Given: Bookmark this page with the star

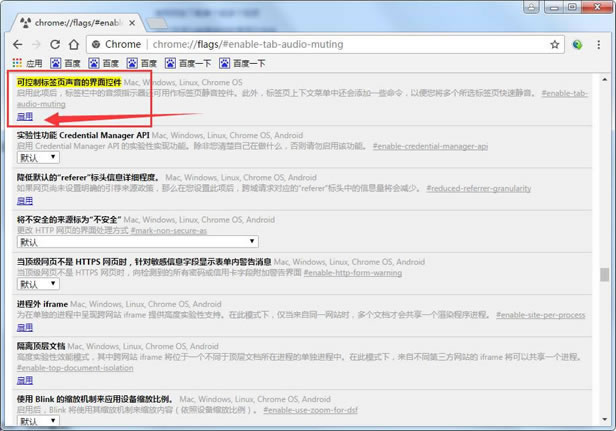Looking at the screenshot, I should tap(555, 45).
